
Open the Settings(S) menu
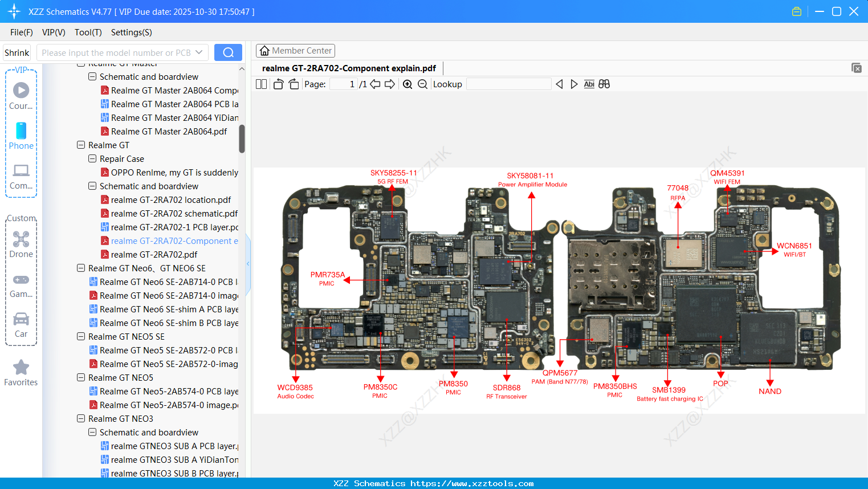point(131,32)
